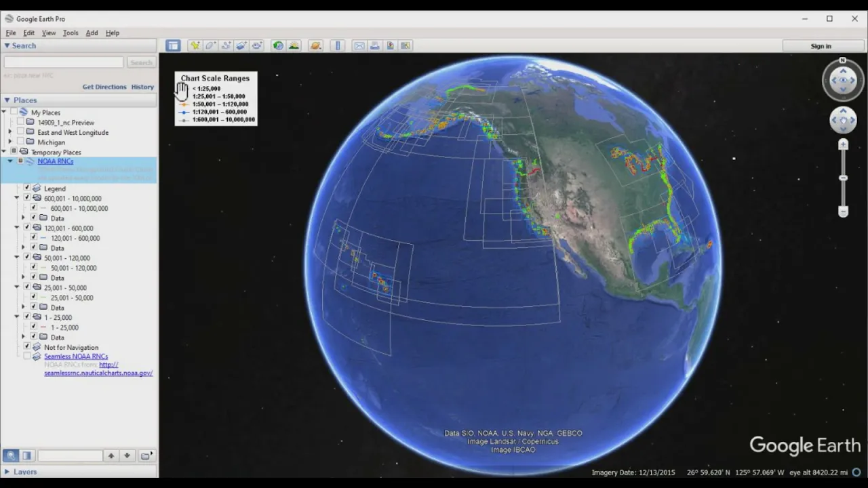Record a tour with the toolbar icon
The image size is (868, 488).
click(257, 45)
